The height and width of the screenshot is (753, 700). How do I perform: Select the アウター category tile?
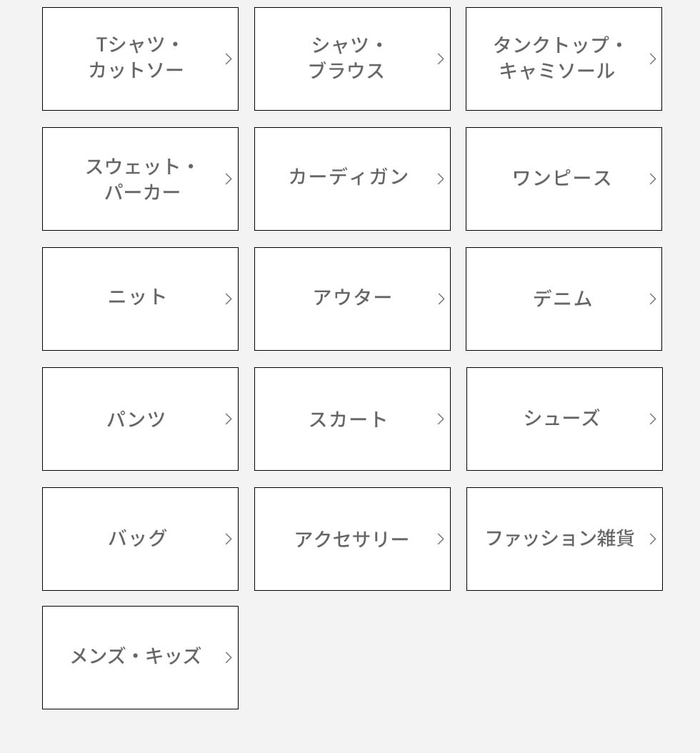pos(352,299)
